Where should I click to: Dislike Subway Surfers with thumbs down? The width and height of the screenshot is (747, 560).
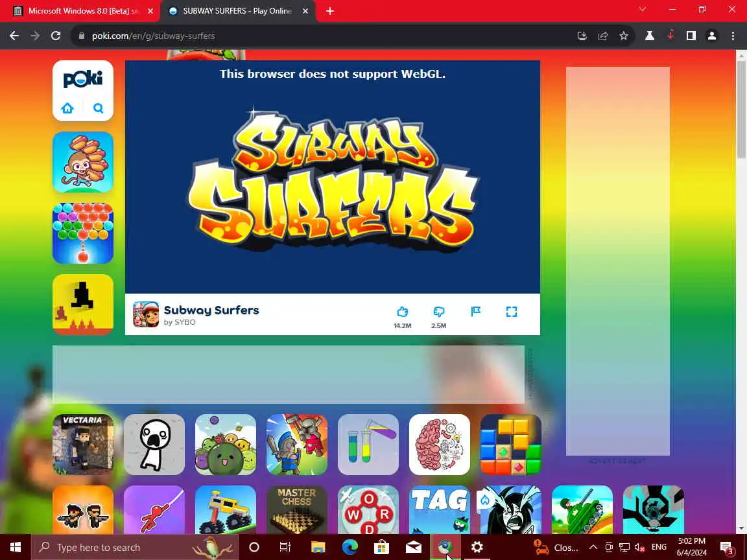pyautogui.click(x=439, y=312)
